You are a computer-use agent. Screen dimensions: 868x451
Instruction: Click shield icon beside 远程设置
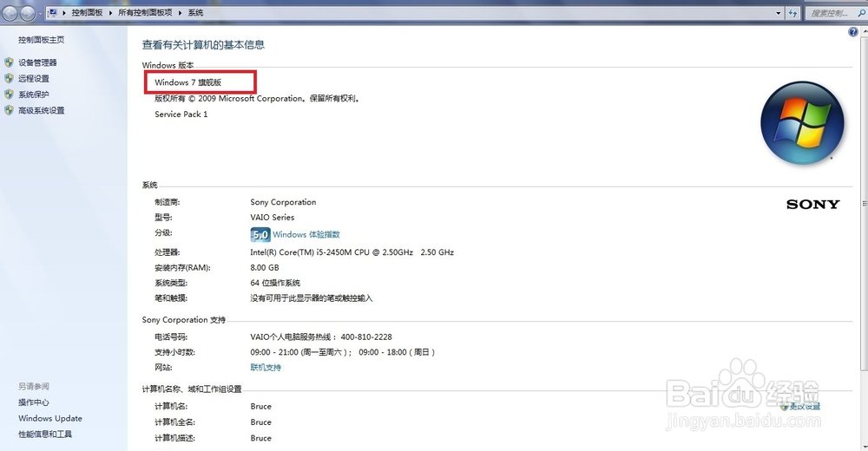pos(9,78)
